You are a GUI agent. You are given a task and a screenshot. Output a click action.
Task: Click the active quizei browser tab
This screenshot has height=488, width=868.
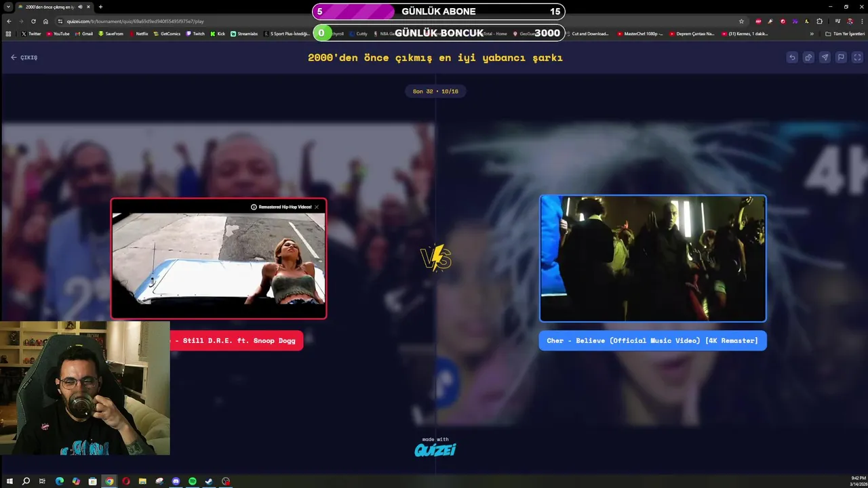point(54,7)
